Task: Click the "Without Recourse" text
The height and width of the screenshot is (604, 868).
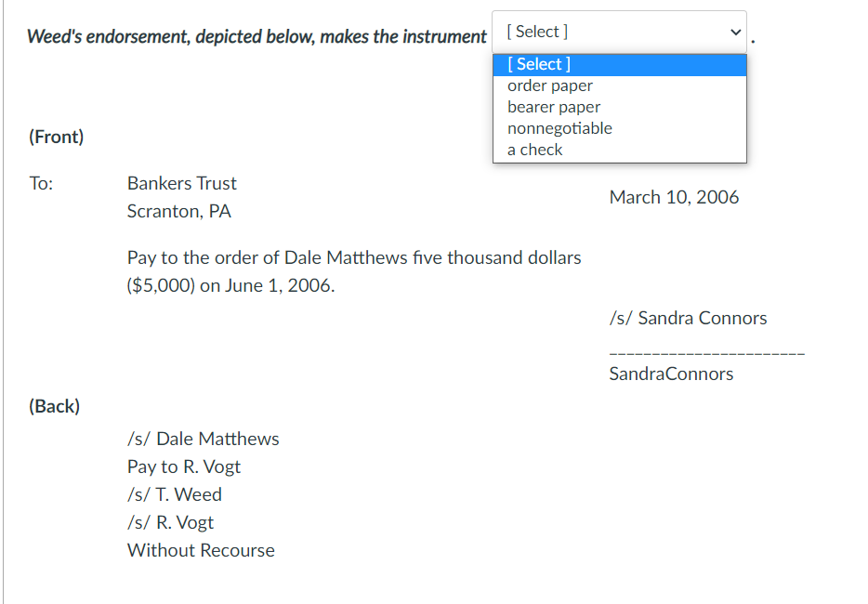Action: [201, 550]
